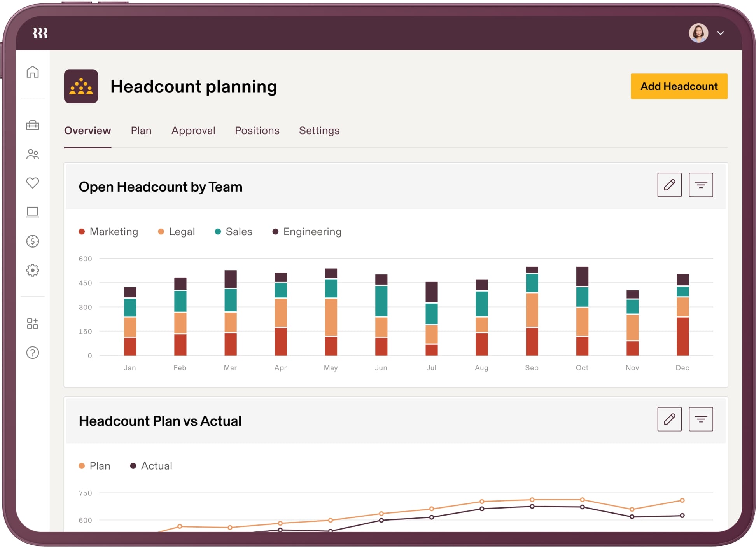
Task: Open the add-apps grid icon in sidebar
Action: point(33,323)
